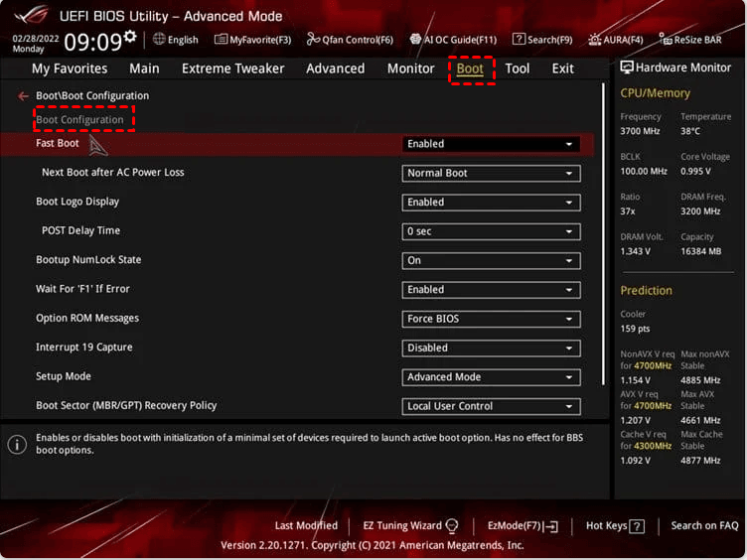Click Last Modified in the bottom bar

point(306,525)
